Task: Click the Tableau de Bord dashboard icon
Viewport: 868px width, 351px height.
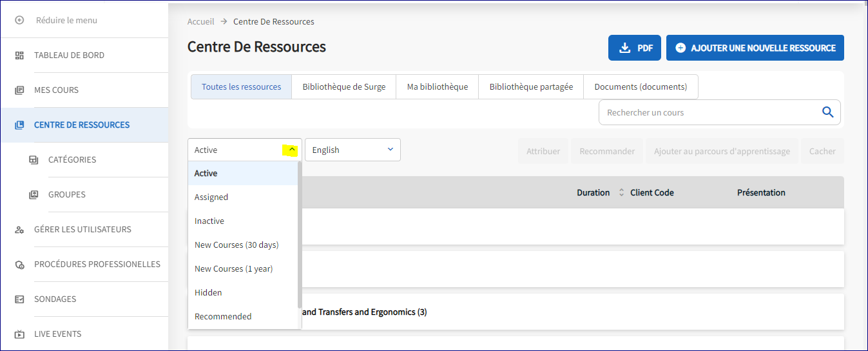Action: (x=19, y=55)
